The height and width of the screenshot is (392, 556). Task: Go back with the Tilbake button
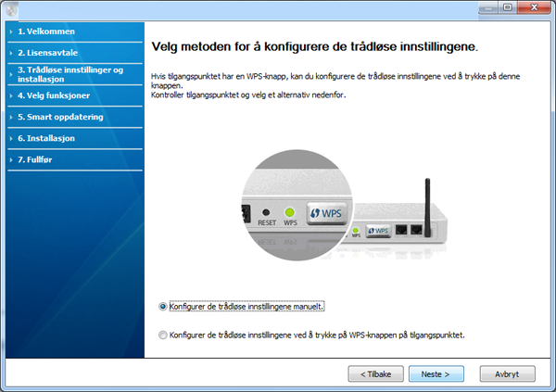point(376,374)
